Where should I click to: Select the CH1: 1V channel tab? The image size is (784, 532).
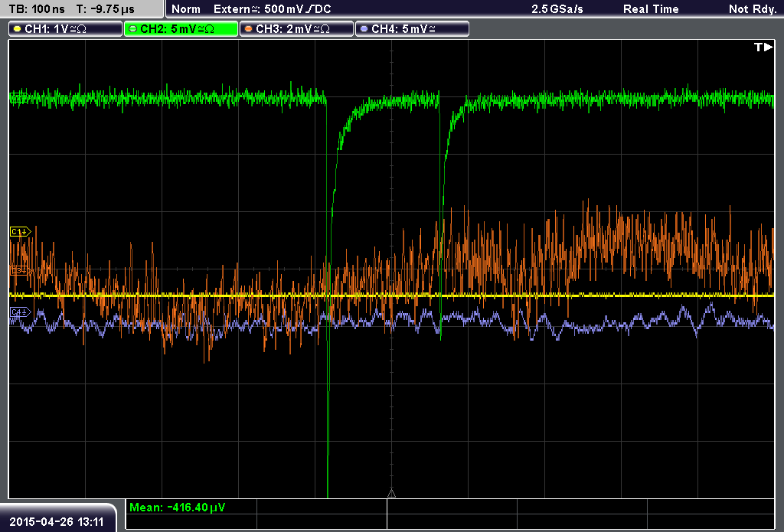(x=66, y=29)
